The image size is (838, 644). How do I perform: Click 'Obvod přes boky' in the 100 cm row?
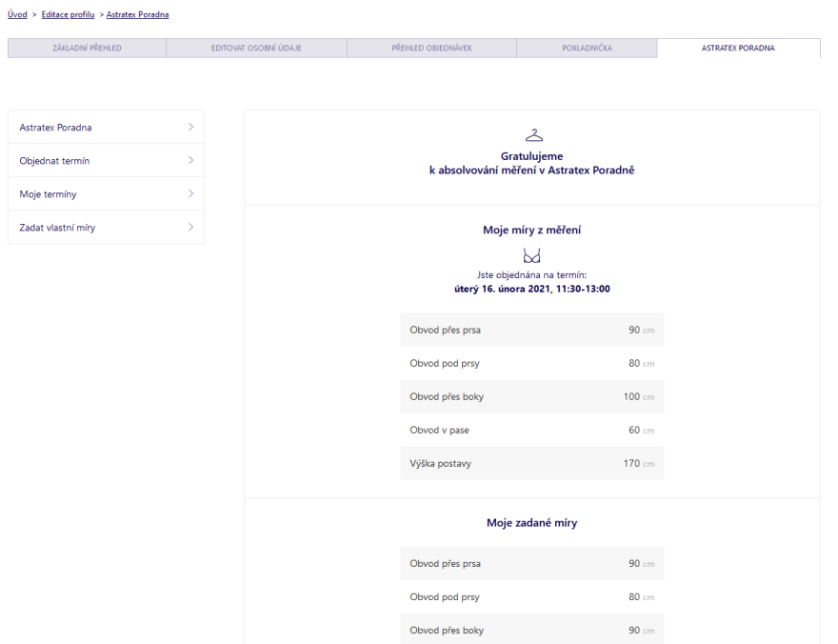point(447,396)
